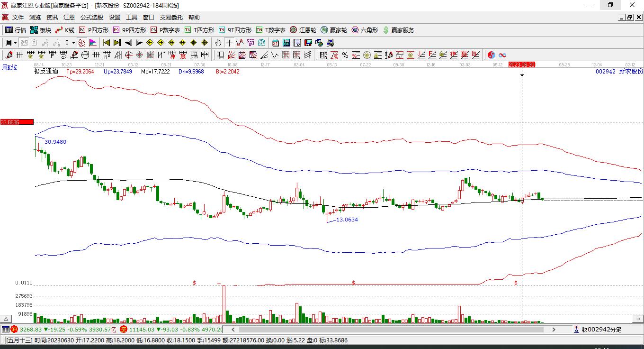Open the calendar icon showing 21
The height and width of the screenshot is (349, 644).
275,43
